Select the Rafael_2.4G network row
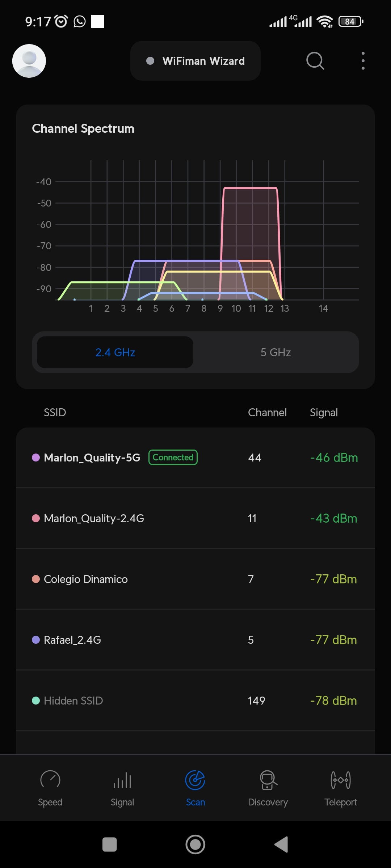The width and height of the screenshot is (391, 868). pos(195,640)
